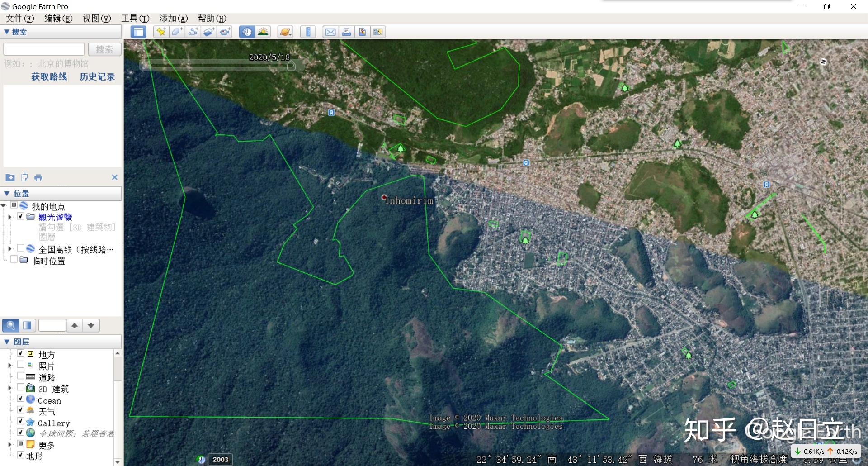The height and width of the screenshot is (466, 868).
Task: Select the Add Path tool
Action: pyautogui.click(x=193, y=32)
